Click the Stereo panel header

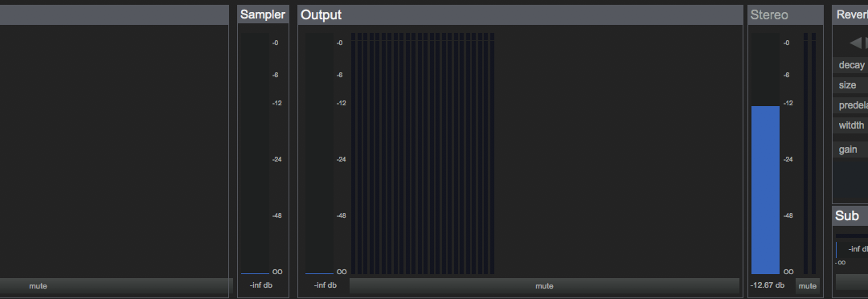[785, 15]
